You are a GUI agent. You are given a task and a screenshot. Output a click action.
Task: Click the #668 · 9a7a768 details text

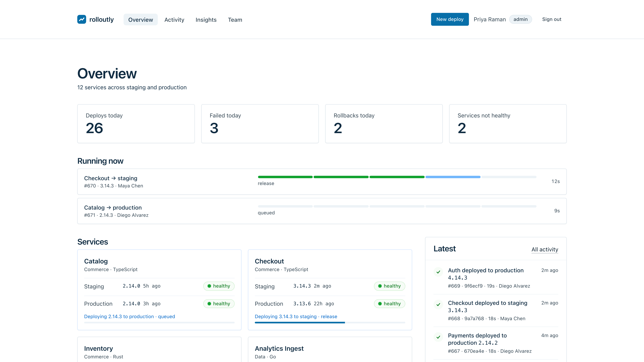pos(486,319)
